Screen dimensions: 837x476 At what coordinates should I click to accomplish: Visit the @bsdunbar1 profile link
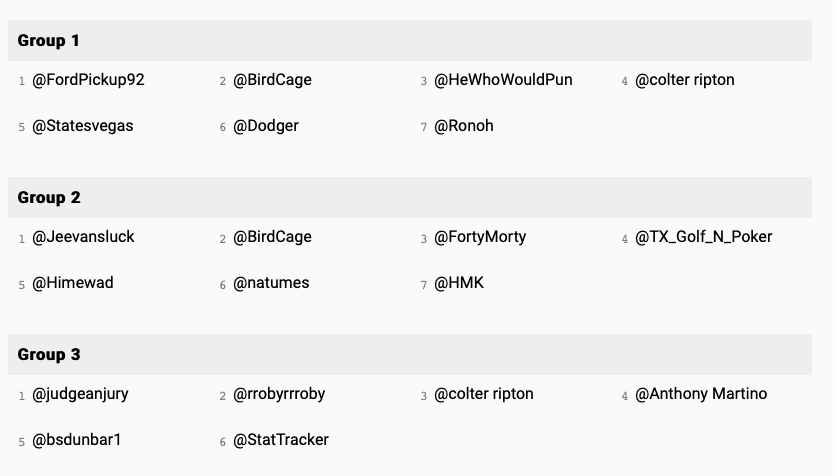tap(76, 440)
